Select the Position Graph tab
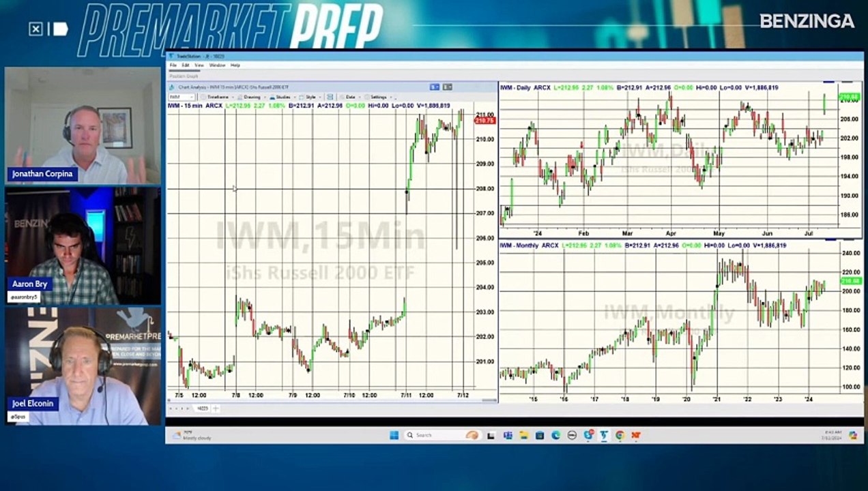The image size is (868, 491). (183, 75)
